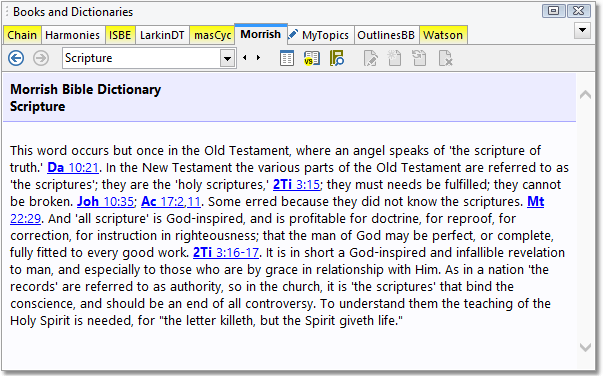Open the topic list table icon
The image size is (603, 378).
pyautogui.click(x=287, y=58)
